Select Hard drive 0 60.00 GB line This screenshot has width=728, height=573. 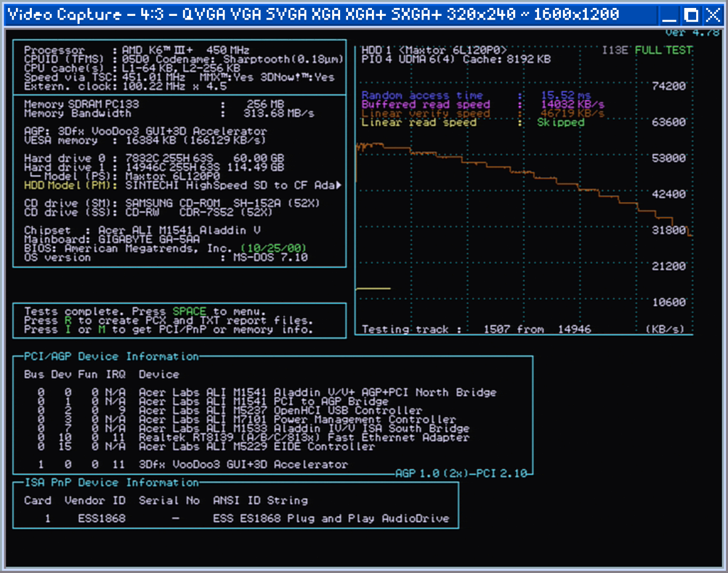point(154,158)
